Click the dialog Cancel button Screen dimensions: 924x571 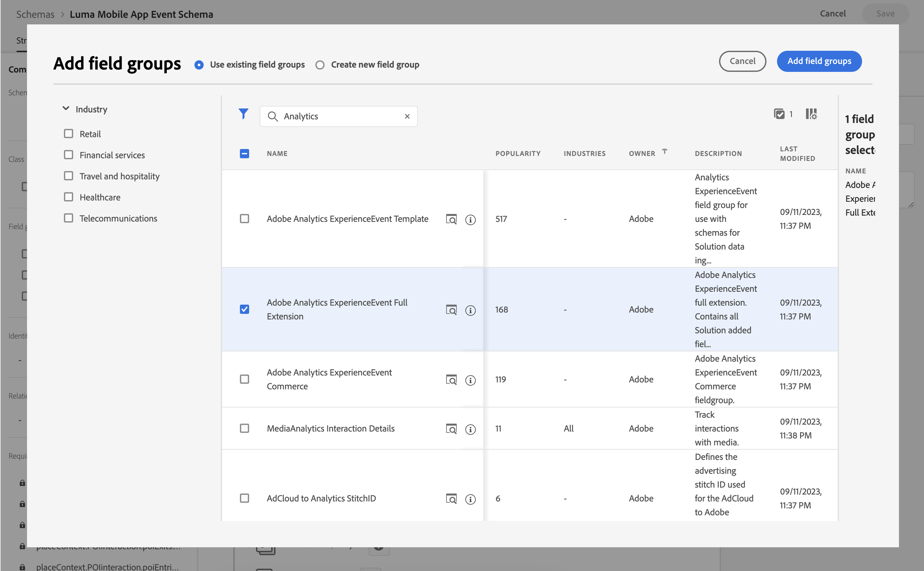click(x=742, y=61)
